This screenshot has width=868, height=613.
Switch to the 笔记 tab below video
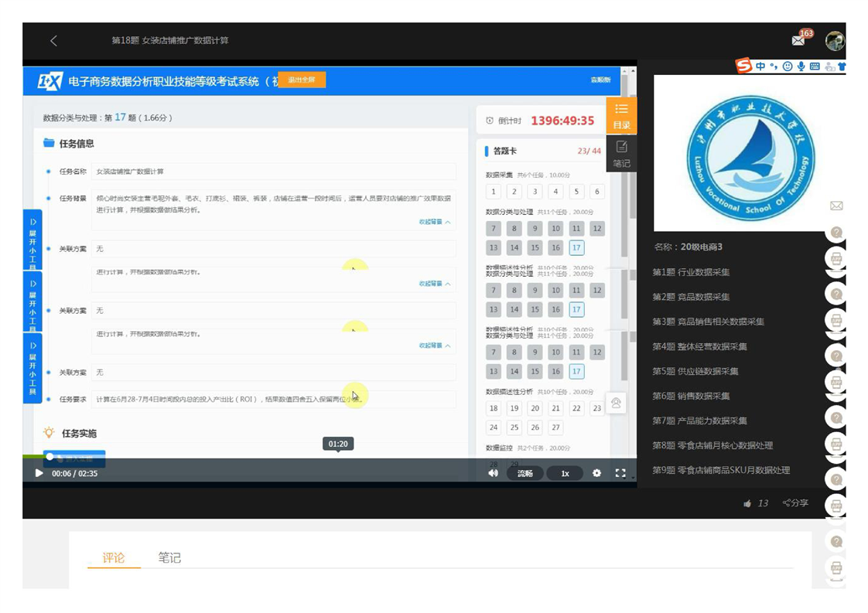(x=169, y=557)
